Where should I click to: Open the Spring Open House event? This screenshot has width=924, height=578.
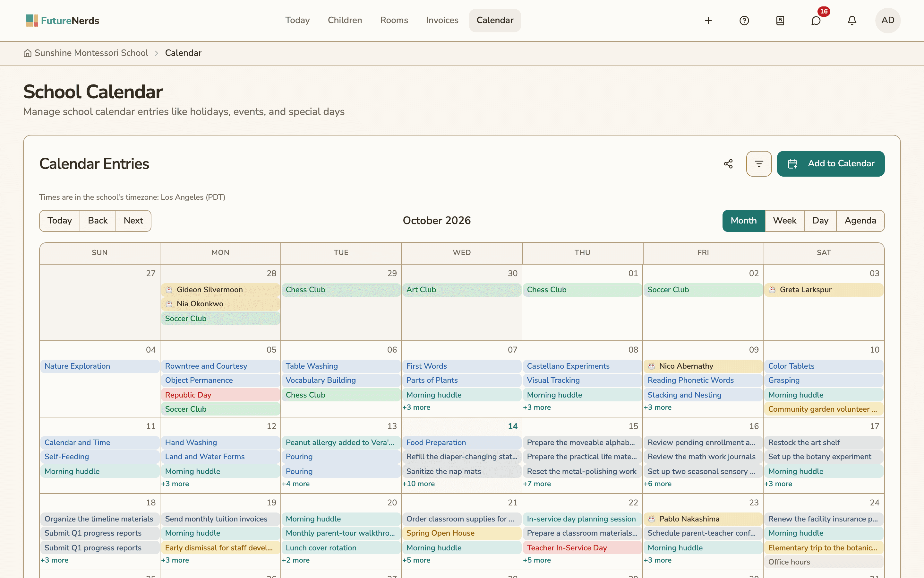tap(462, 533)
